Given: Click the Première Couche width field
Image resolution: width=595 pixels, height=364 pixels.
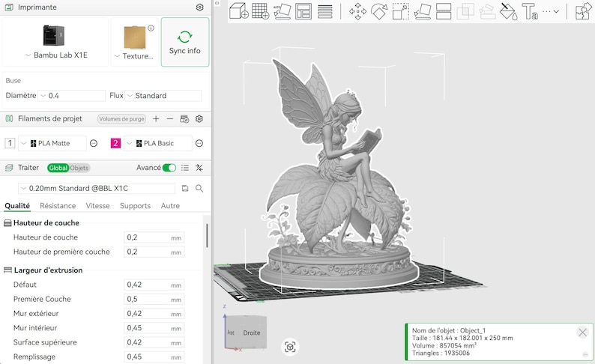Looking at the screenshot, I should pyautogui.click(x=154, y=299).
